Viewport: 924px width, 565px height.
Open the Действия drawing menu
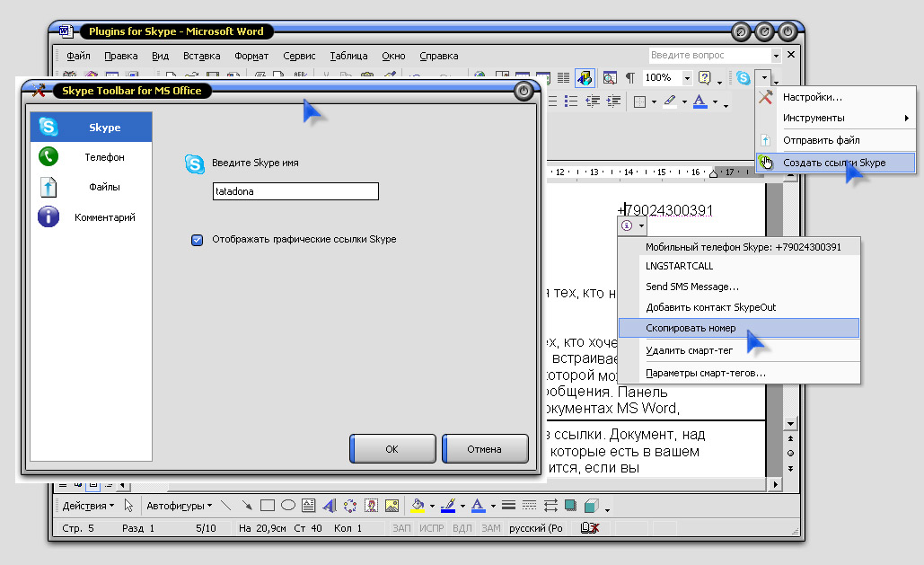tap(88, 506)
